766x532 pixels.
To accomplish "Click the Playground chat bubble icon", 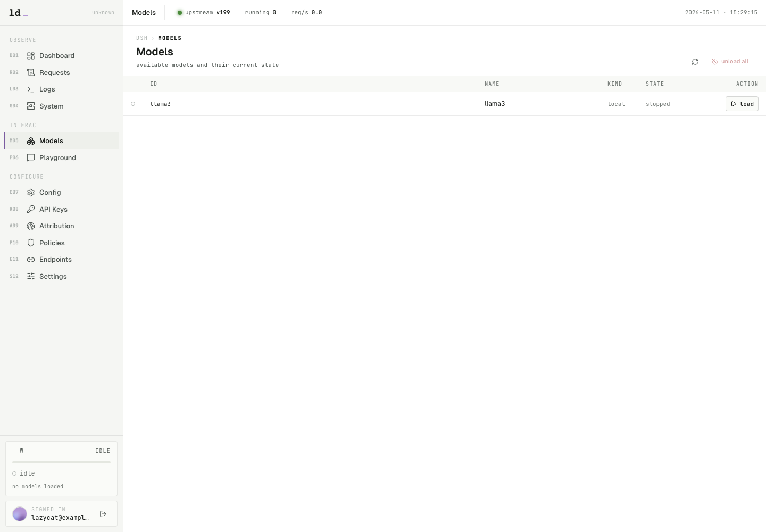I will click(x=31, y=157).
